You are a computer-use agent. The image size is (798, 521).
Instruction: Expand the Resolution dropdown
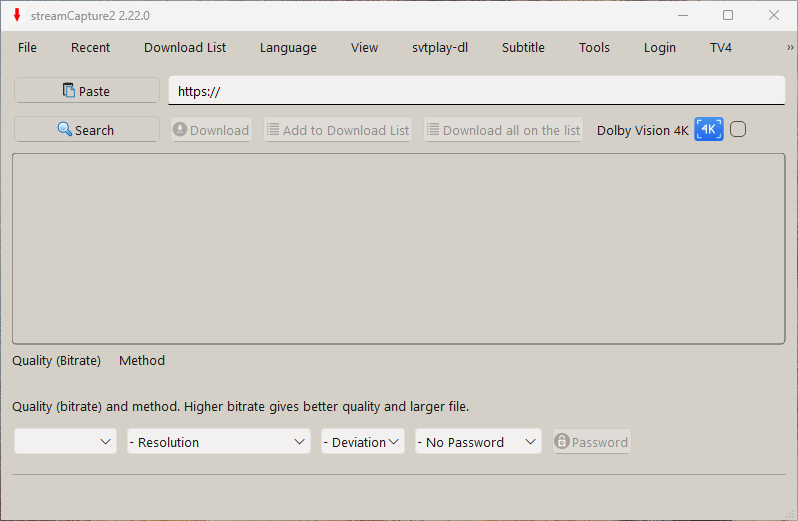(x=219, y=442)
